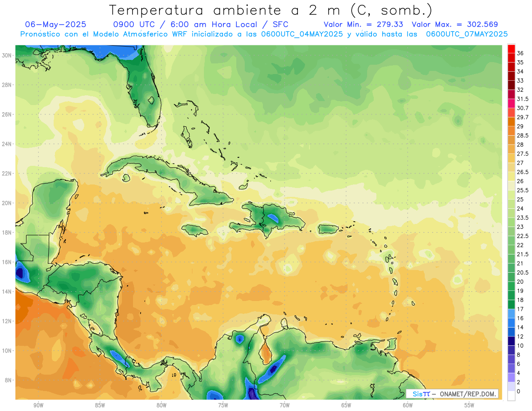Click the initialization time '0600UTC_04MAY2025'
Image resolution: width=532 pixels, height=411 pixels.
tap(301, 34)
